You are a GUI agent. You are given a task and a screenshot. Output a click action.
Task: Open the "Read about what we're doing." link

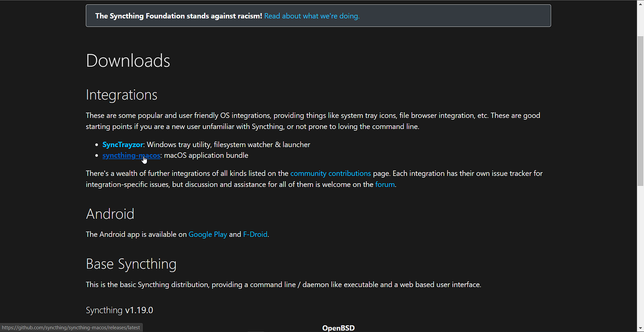point(312,16)
